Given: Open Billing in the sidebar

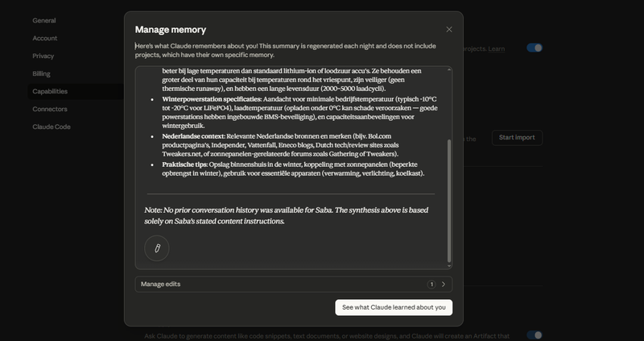Looking at the screenshot, I should [42, 73].
